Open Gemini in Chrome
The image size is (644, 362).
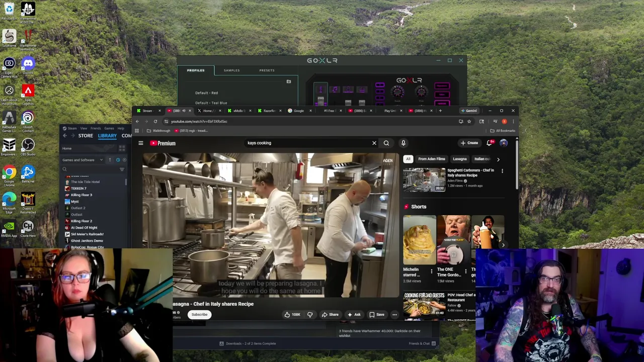coord(468,111)
